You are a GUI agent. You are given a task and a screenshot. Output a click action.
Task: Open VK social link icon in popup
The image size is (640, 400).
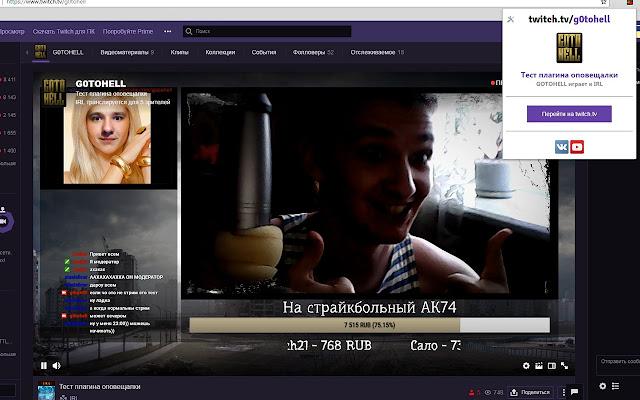562,147
